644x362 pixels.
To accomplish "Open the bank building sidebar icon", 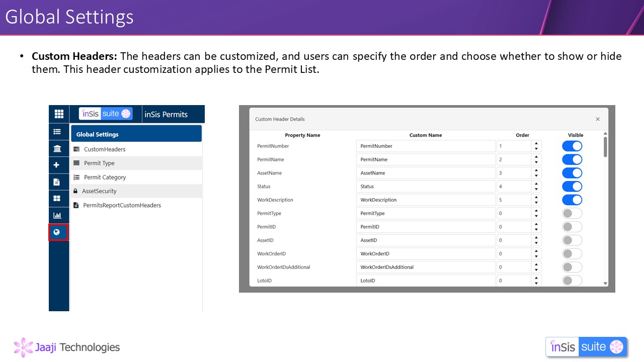I will [x=57, y=149].
